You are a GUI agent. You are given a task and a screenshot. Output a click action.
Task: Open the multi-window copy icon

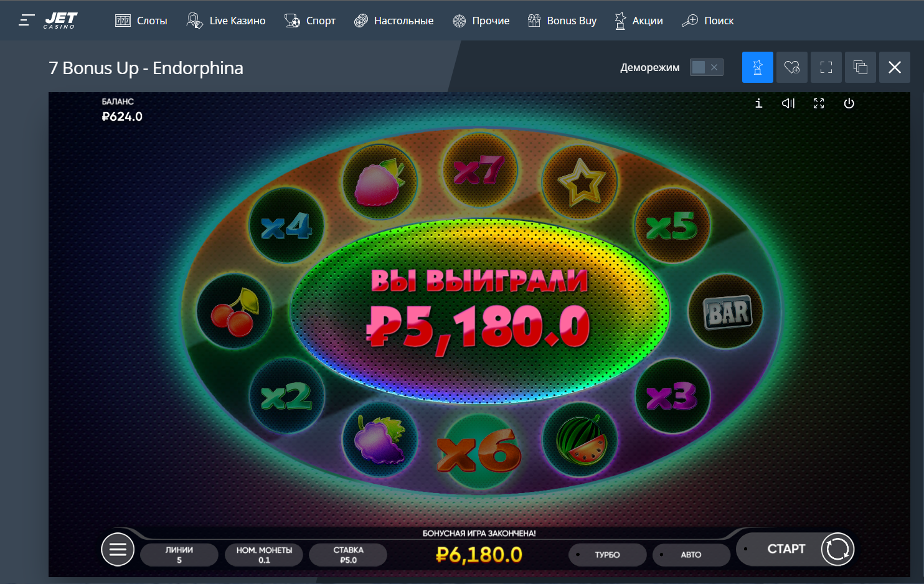coord(860,67)
